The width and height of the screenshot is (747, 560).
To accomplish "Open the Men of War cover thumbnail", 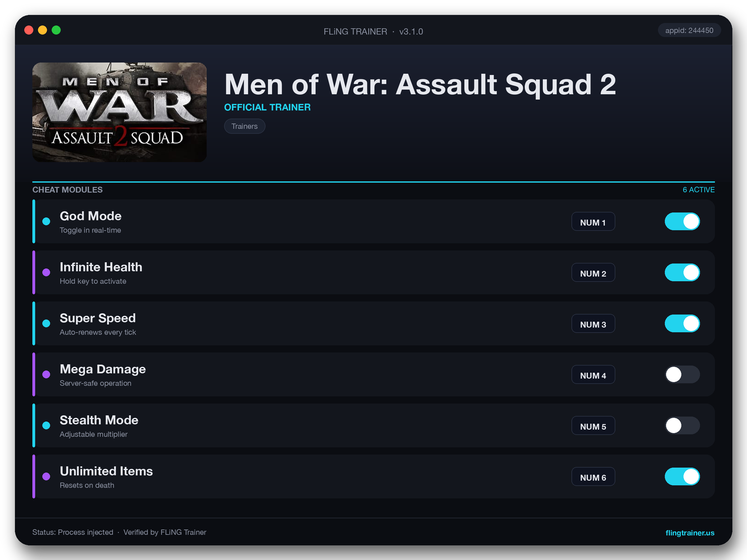I will tap(120, 112).
